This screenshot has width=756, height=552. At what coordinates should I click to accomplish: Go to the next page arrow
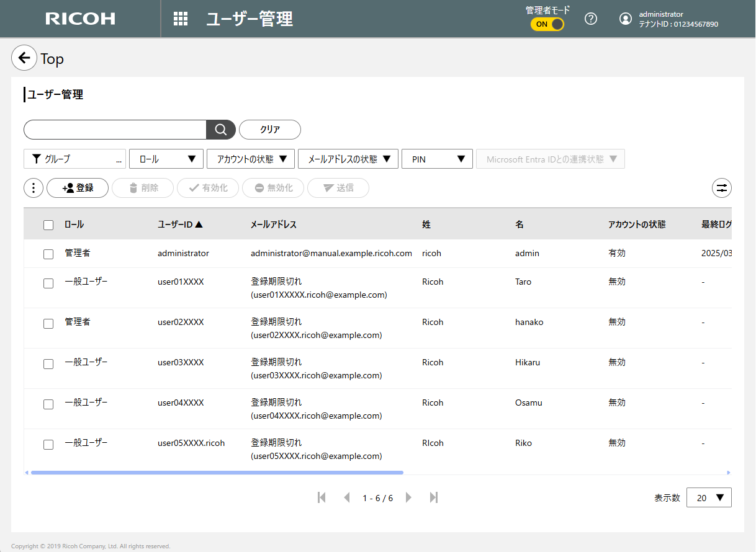408,497
